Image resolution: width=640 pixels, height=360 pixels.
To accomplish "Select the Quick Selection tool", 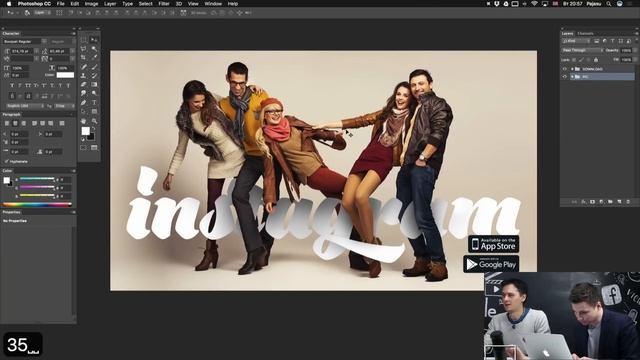I will [x=94, y=49].
